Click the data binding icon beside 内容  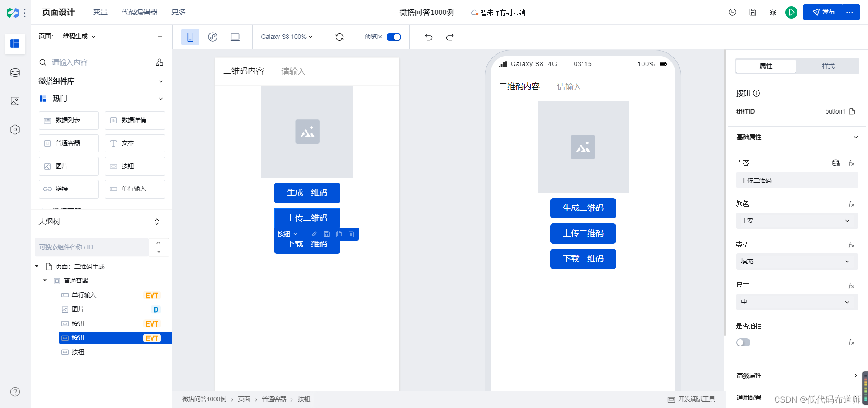click(x=836, y=163)
